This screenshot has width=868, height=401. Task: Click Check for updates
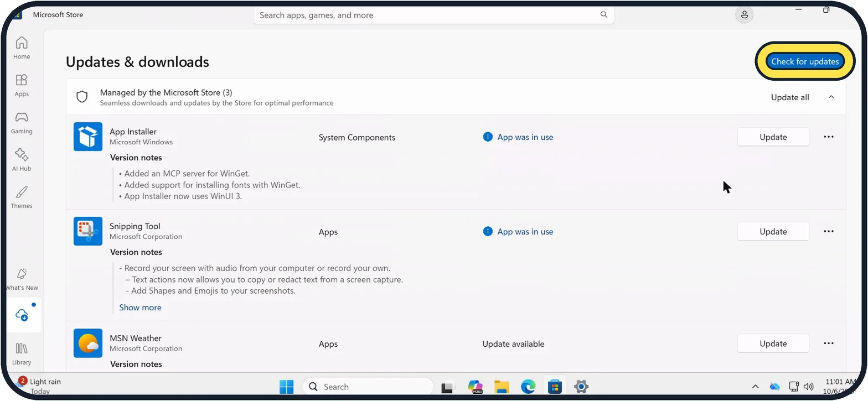click(805, 61)
